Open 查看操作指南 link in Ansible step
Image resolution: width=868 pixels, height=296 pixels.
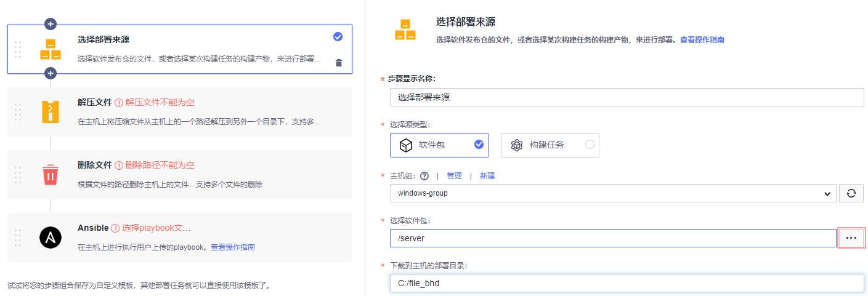click(233, 247)
